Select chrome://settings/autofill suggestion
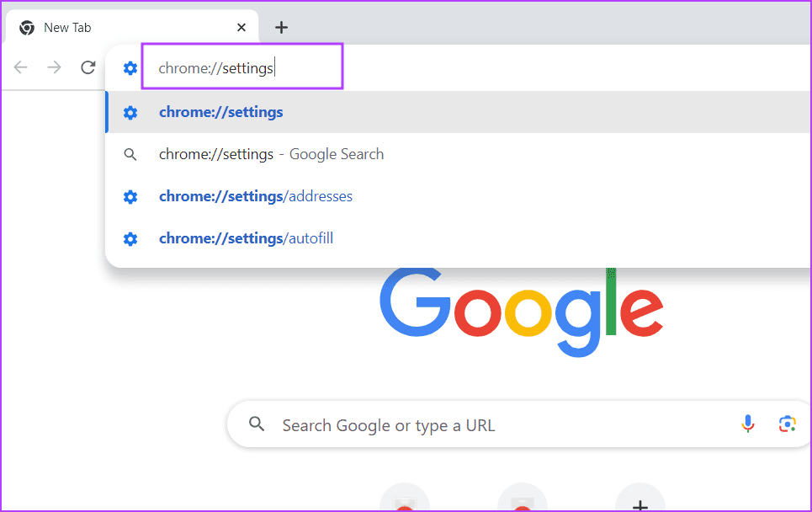812x512 pixels. (246, 238)
